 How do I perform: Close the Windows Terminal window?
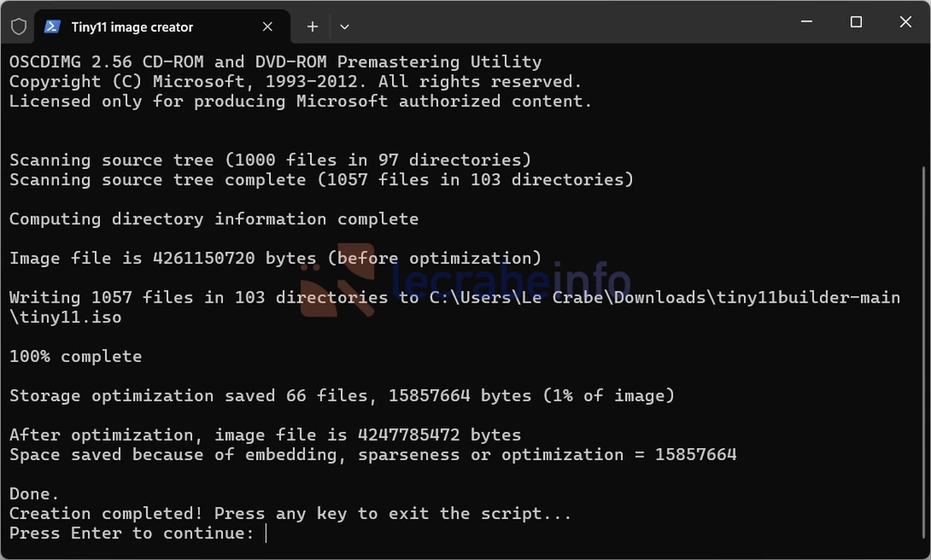[906, 22]
